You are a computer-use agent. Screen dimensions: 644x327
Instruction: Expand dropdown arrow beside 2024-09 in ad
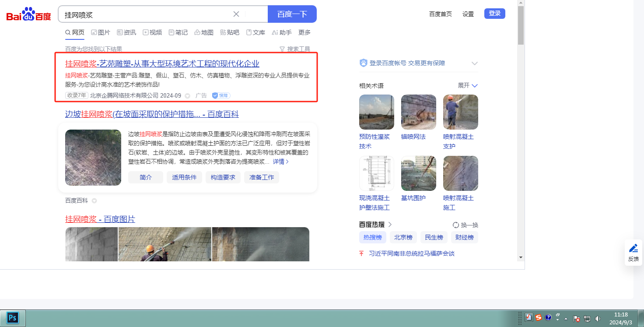pyautogui.click(x=187, y=96)
